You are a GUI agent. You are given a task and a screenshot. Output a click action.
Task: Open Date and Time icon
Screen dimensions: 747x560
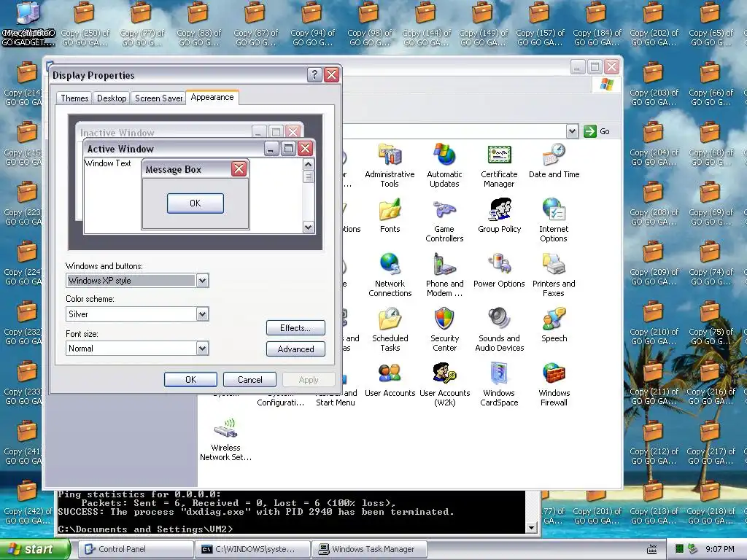pyautogui.click(x=554, y=160)
